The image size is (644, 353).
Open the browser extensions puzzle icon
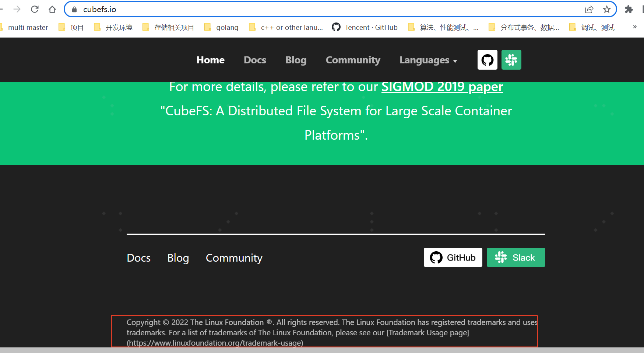click(x=629, y=9)
